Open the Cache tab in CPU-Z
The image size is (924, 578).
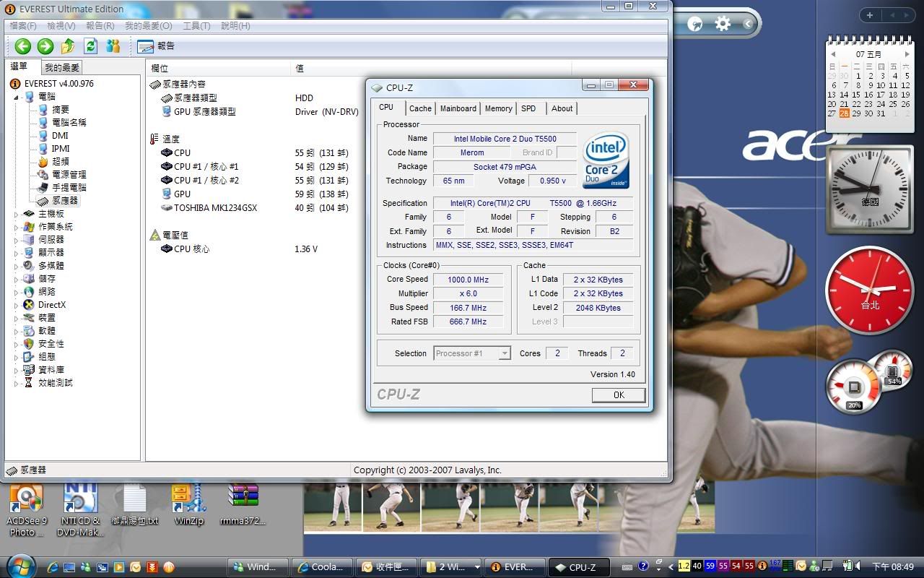[x=420, y=108]
